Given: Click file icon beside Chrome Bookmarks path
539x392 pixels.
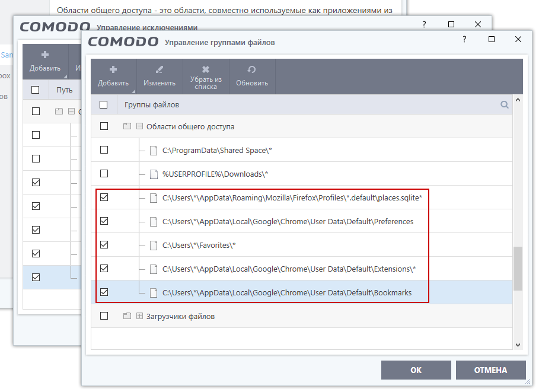Looking at the screenshot, I should point(154,292).
